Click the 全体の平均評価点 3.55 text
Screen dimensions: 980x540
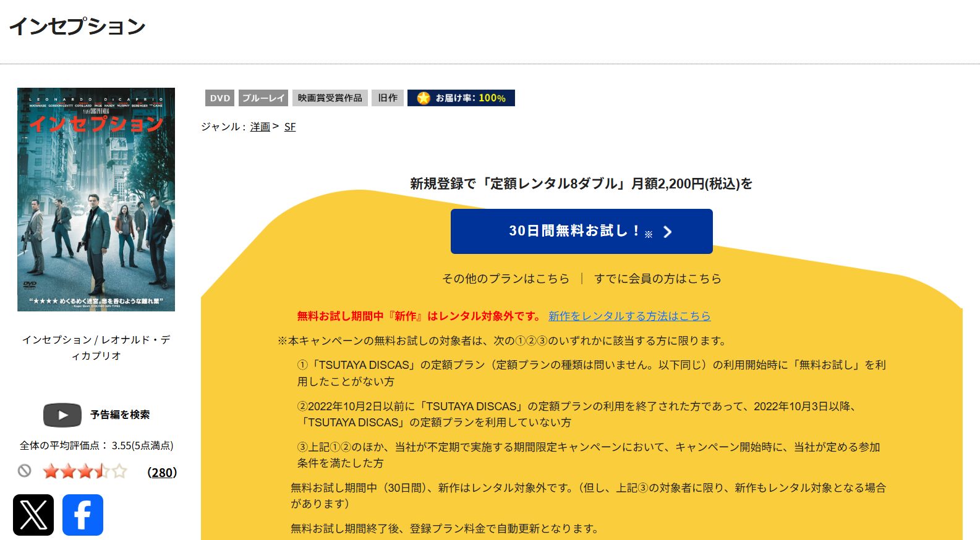pyautogui.click(x=96, y=445)
